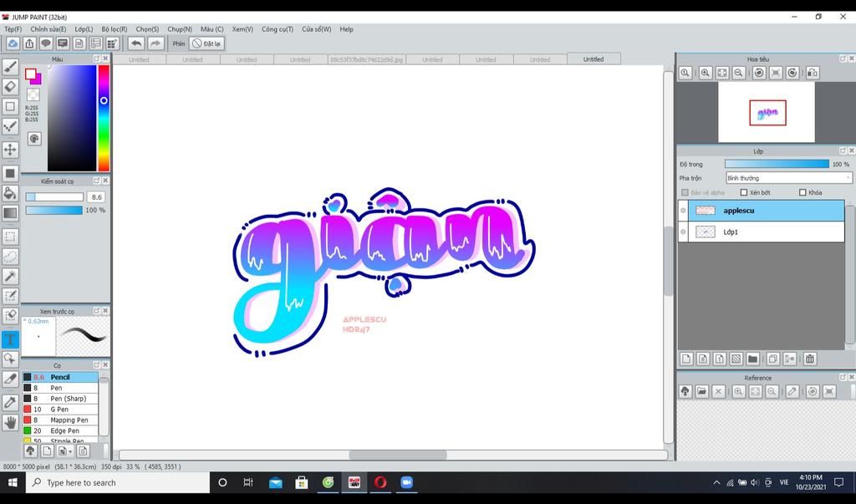Open Opera browser from the taskbar
The width and height of the screenshot is (856, 504).
380,482
